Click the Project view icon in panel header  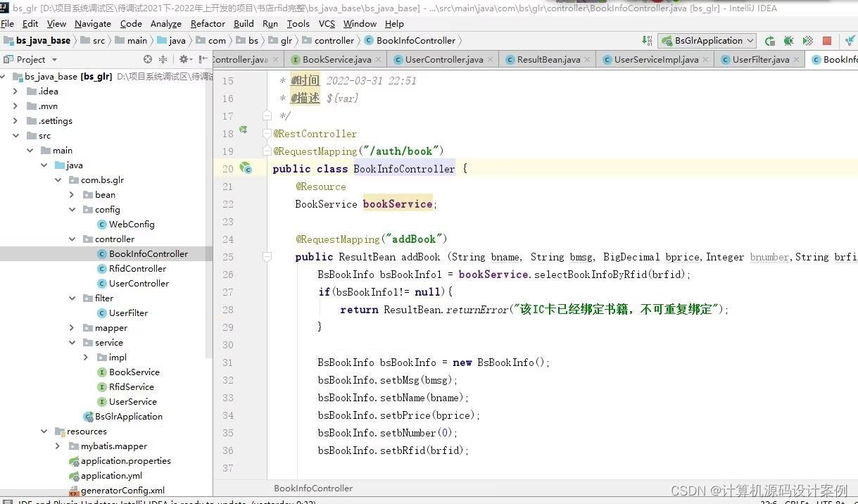pos(8,60)
